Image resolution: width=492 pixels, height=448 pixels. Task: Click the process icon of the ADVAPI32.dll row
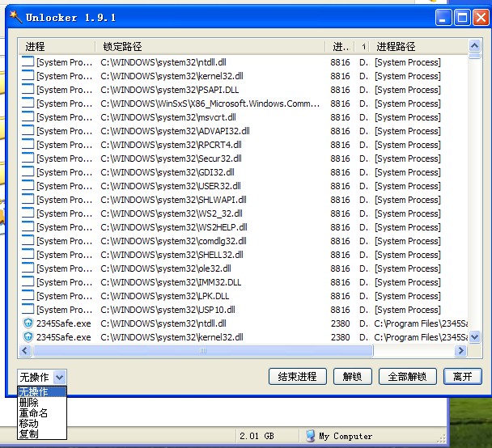tap(28, 130)
